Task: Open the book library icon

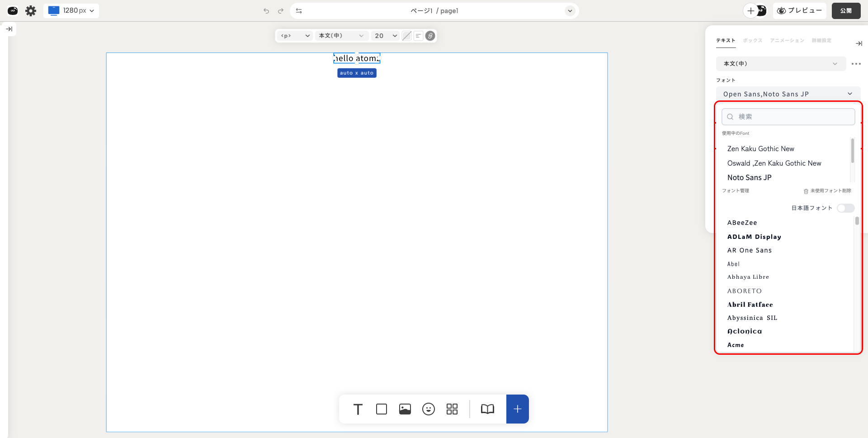Action: coord(487,409)
